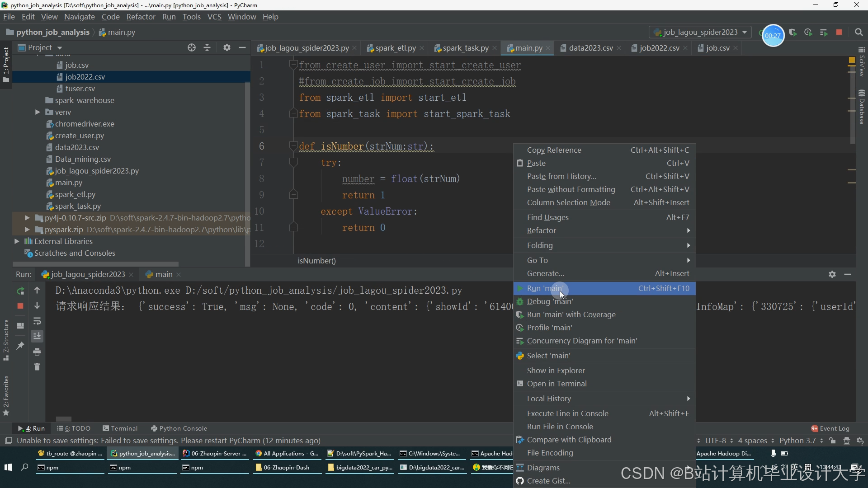Expand the venv folder in tree
The width and height of the screenshot is (868, 488).
point(38,112)
